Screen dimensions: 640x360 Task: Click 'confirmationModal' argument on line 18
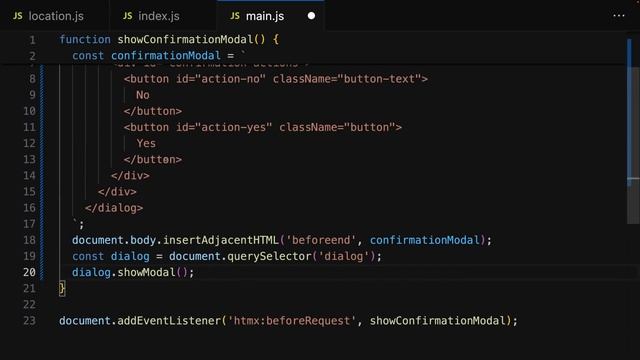[424, 240]
